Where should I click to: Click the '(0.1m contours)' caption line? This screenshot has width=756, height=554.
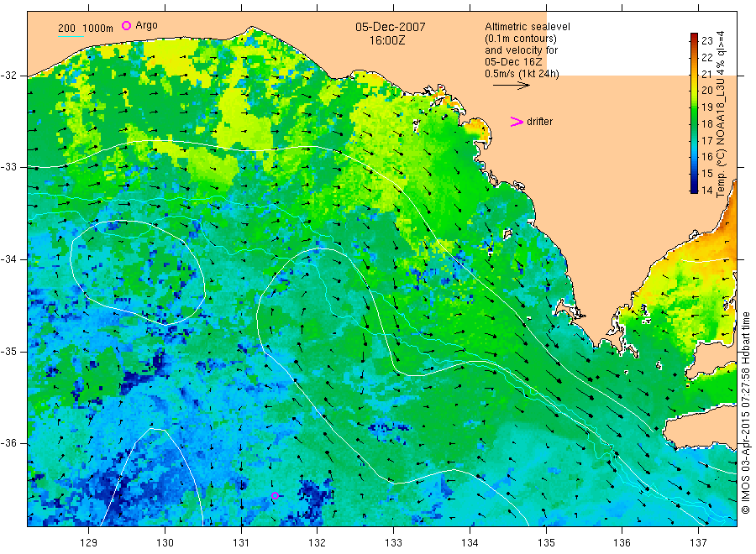coord(520,39)
